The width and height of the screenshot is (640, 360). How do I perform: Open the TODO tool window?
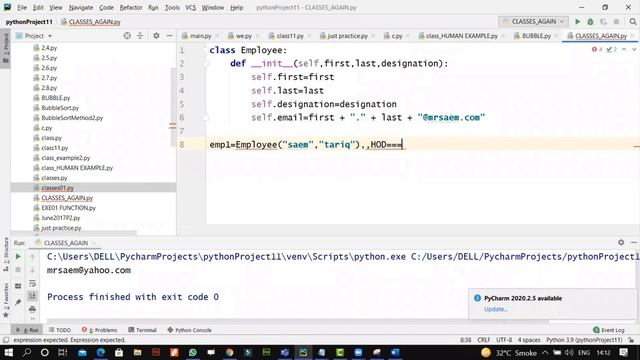click(x=60, y=330)
